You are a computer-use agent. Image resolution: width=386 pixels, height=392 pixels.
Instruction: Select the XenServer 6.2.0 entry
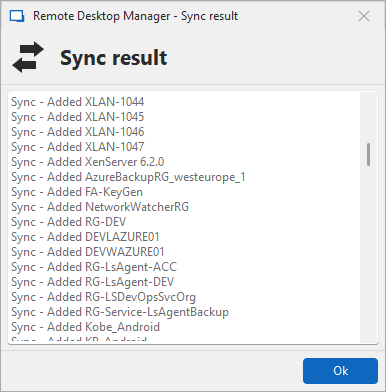[87, 162]
